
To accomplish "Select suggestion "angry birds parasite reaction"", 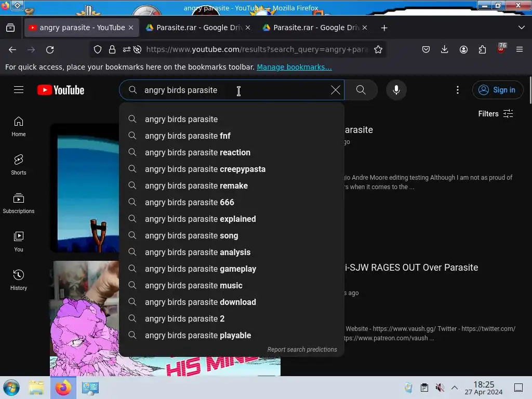I will pyautogui.click(x=232, y=152).
